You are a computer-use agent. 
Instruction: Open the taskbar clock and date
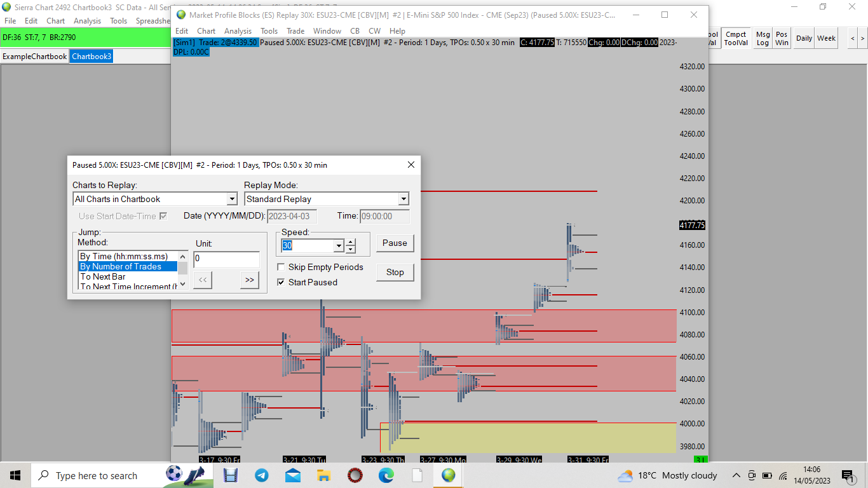[x=811, y=475]
